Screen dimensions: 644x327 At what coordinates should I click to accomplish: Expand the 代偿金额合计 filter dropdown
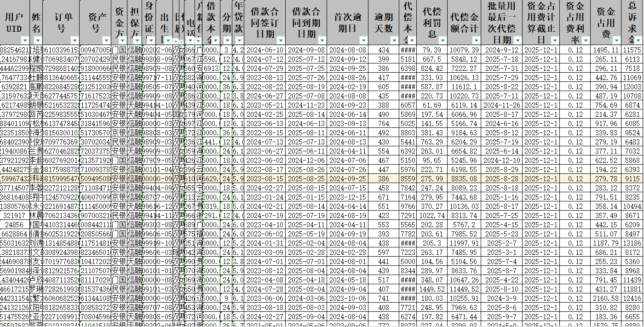[x=477, y=40]
